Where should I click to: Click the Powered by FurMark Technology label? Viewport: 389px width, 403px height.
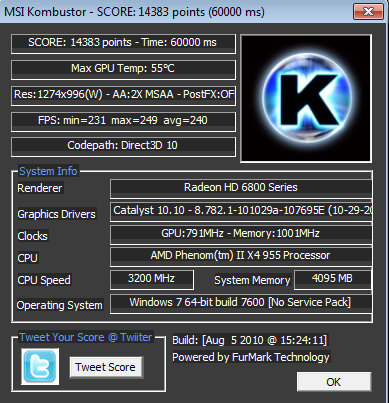click(251, 357)
